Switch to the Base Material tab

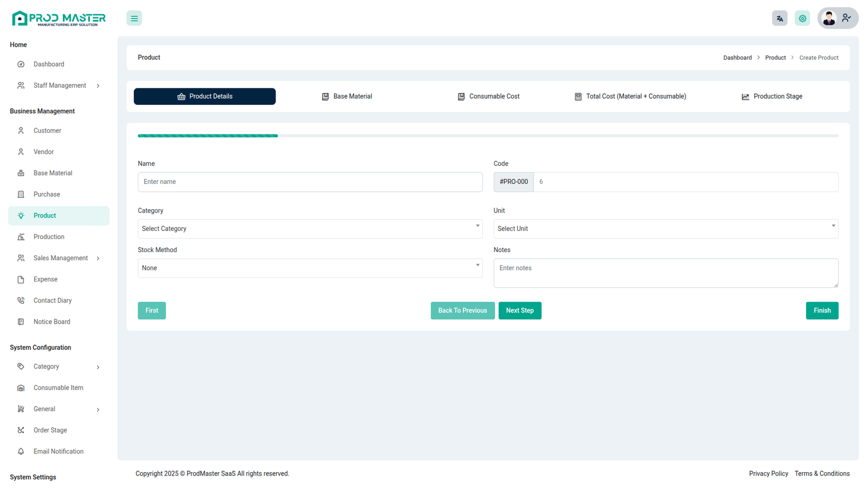pyautogui.click(x=347, y=97)
